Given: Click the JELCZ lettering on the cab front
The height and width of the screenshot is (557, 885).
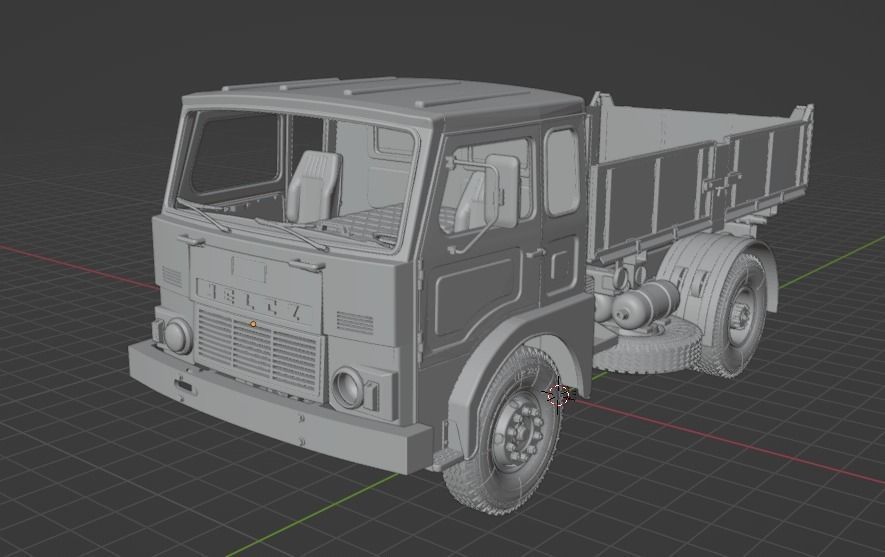Looking at the screenshot, I should [255, 300].
